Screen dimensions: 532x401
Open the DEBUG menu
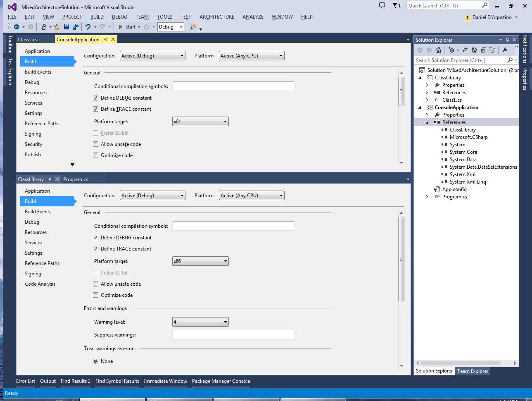pos(119,17)
